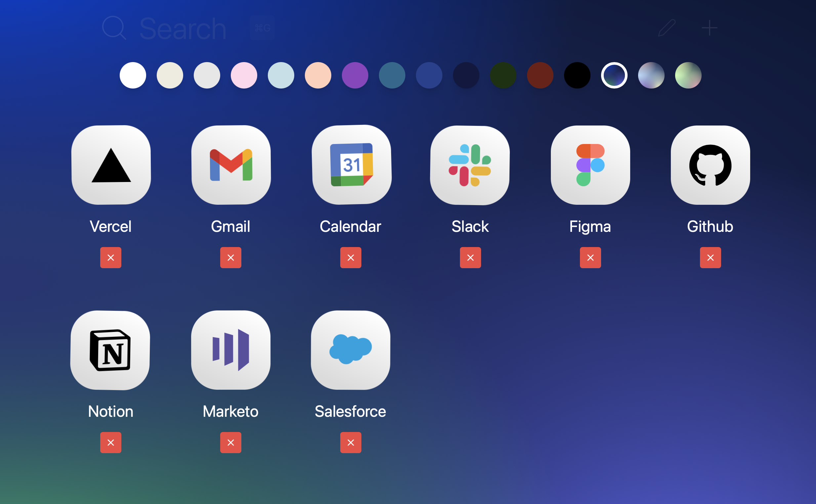
Task: Open the Google Calendar shortcut
Action: click(x=350, y=166)
